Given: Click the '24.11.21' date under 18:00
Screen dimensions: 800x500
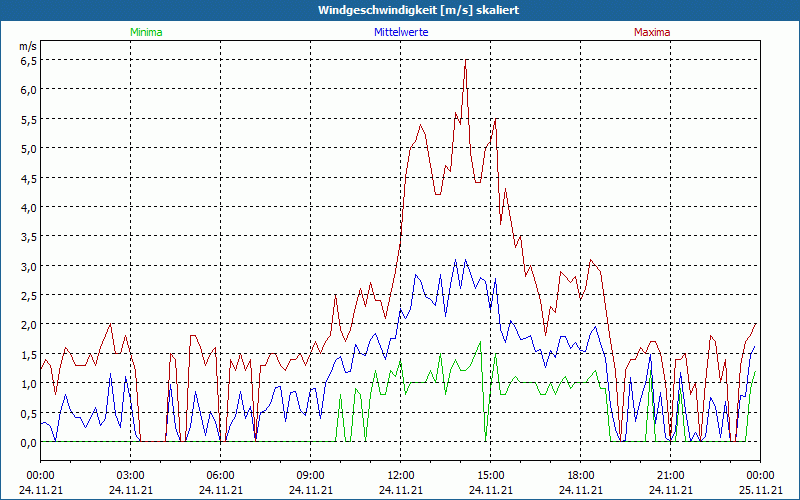Looking at the screenshot, I should 581,490.
